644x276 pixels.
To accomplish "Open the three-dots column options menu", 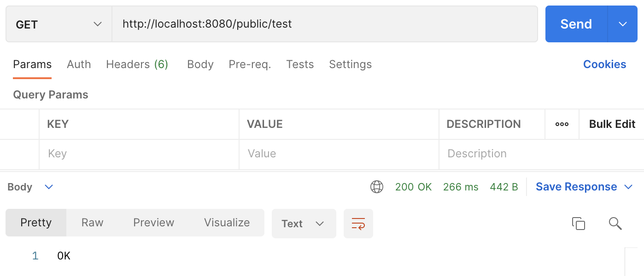I will pos(562,124).
